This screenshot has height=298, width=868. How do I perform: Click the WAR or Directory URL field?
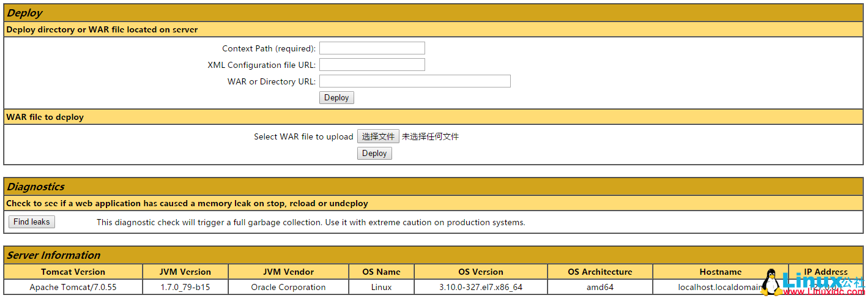[415, 81]
